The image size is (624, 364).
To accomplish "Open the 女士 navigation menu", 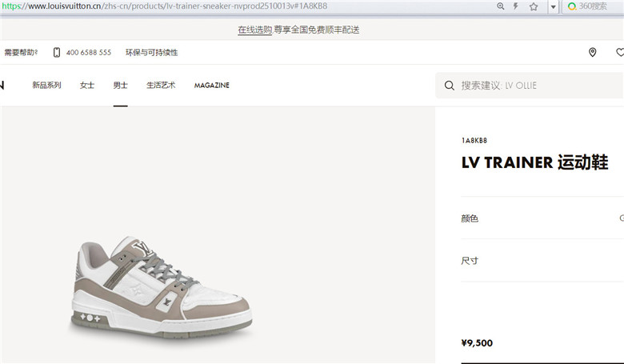I will (x=86, y=85).
